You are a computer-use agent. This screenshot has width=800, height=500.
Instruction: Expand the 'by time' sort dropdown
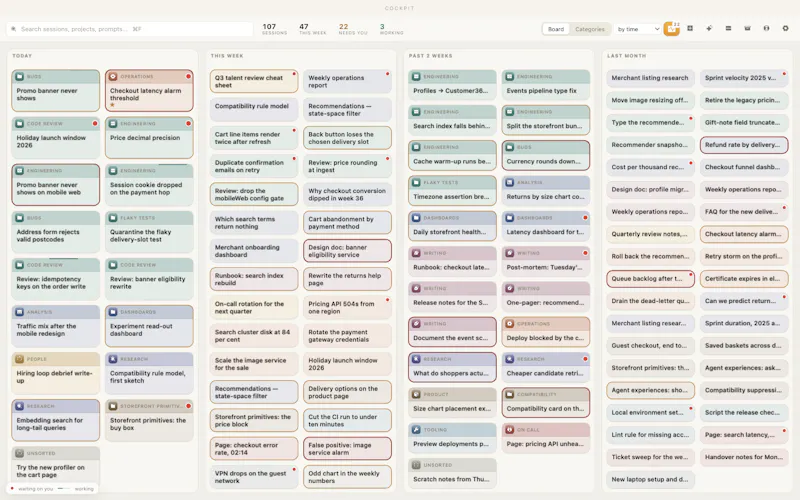pos(638,29)
